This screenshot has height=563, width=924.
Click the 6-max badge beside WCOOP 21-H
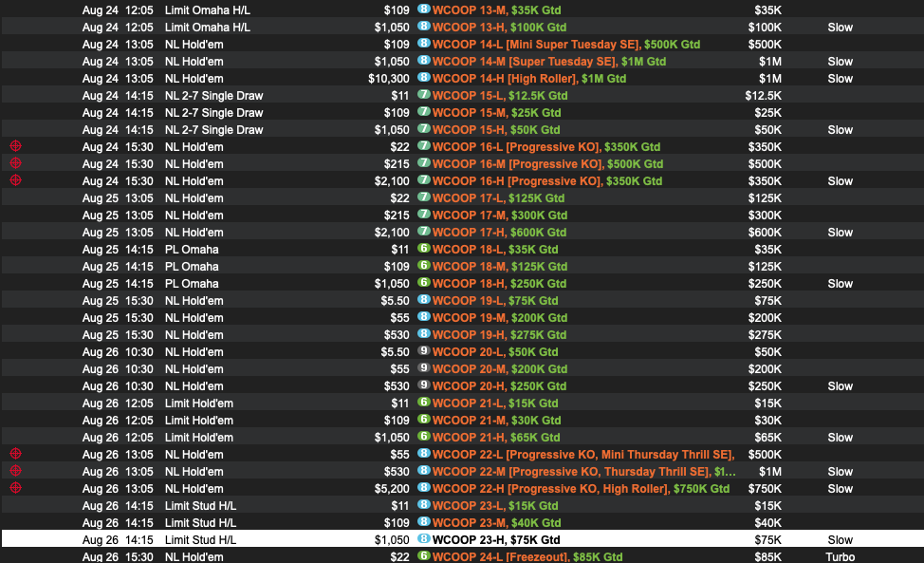(x=424, y=436)
